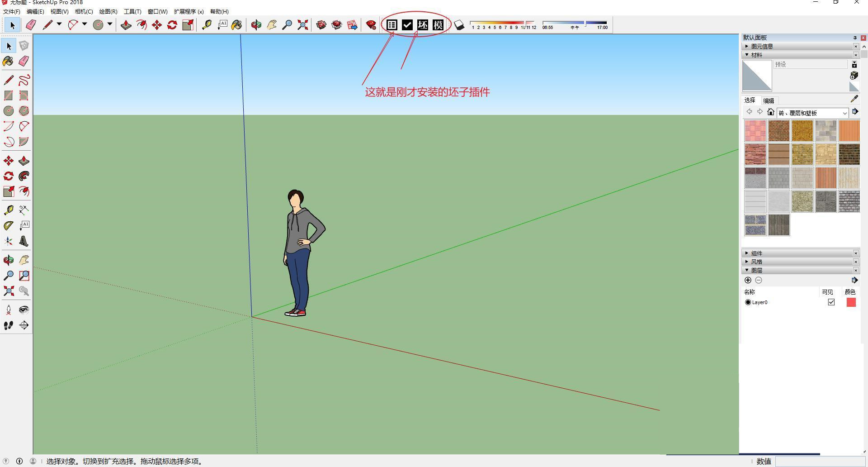Select the Tape Measure tool
This screenshot has height=467, width=868.
[x=207, y=25]
